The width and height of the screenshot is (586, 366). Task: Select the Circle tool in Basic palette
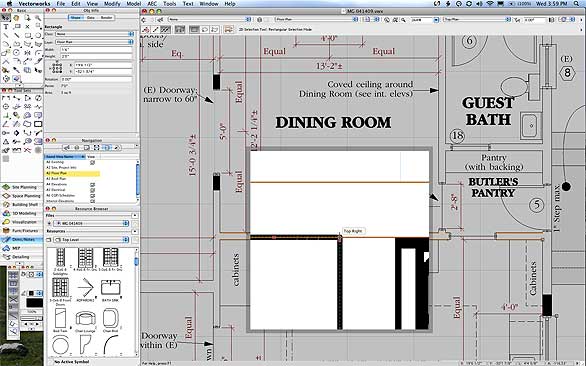click(x=38, y=36)
